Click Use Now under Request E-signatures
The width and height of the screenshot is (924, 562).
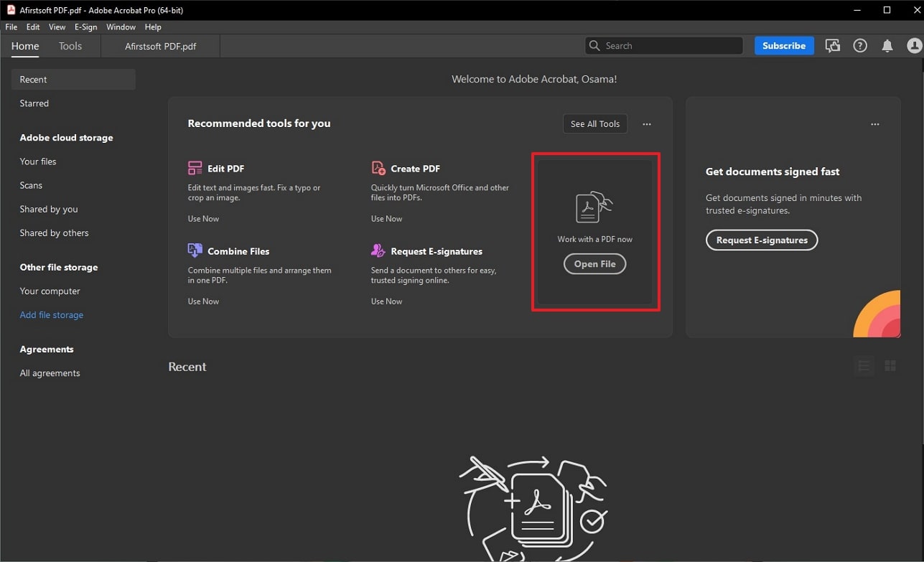386,301
